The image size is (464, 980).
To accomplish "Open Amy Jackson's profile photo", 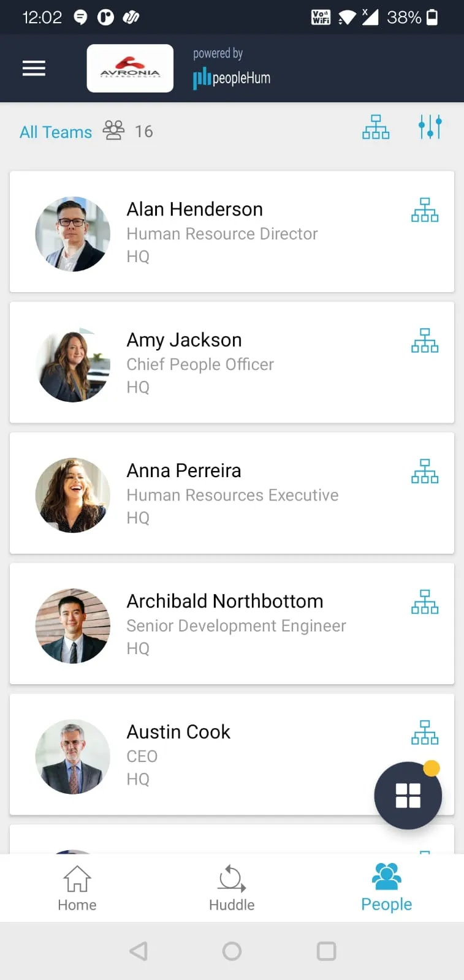I will 73,364.
